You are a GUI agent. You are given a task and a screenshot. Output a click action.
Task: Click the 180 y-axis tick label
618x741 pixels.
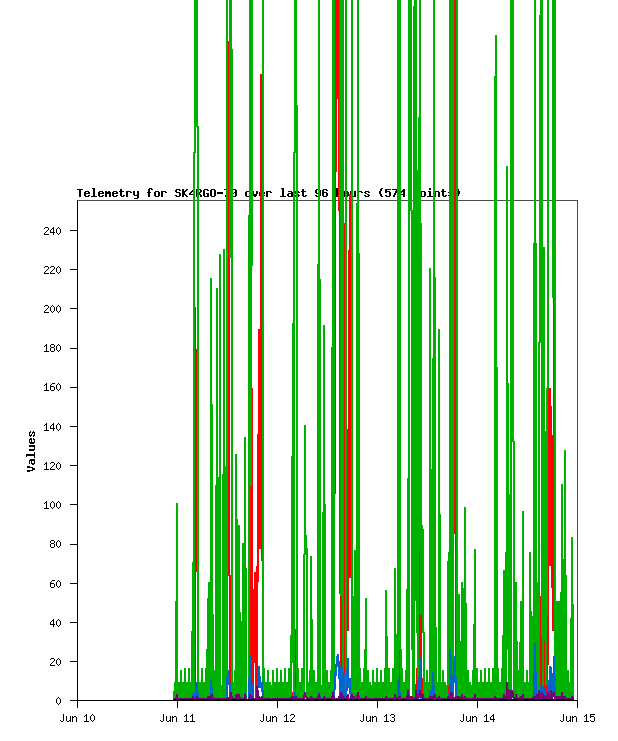click(x=53, y=348)
